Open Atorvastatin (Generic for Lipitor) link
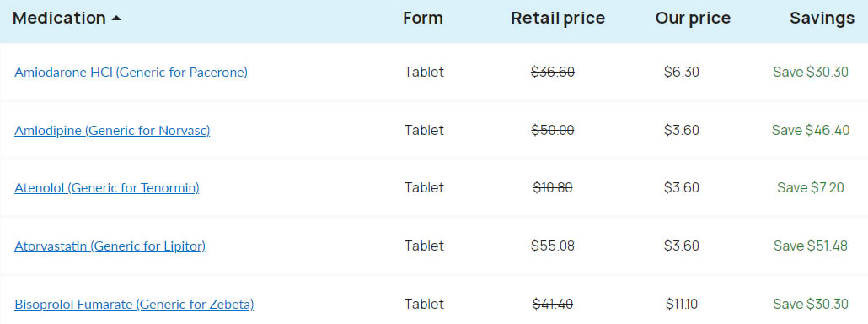Screen dimensions: 868x324 coord(110,246)
